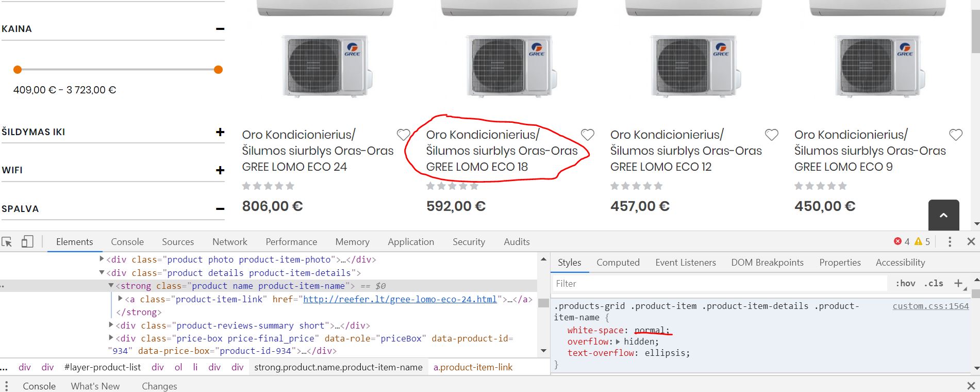Switch to the Network tab
Viewport: 980px width, 392px height.
[x=229, y=241]
